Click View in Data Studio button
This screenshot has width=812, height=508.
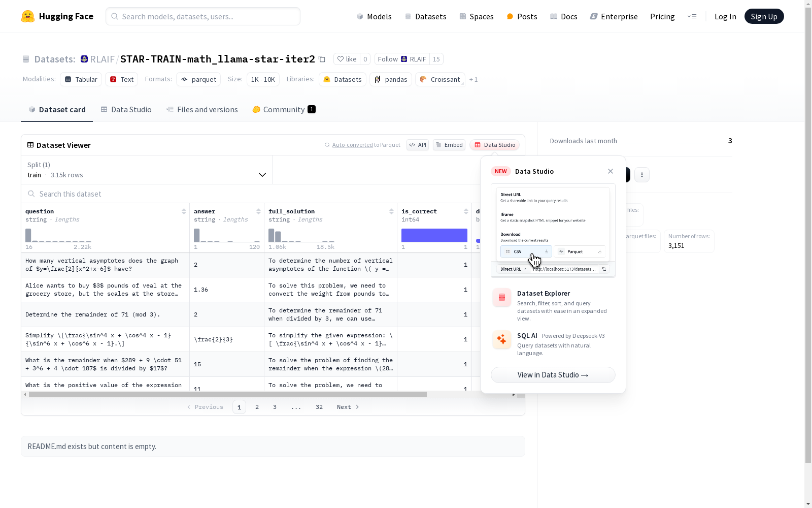point(553,375)
